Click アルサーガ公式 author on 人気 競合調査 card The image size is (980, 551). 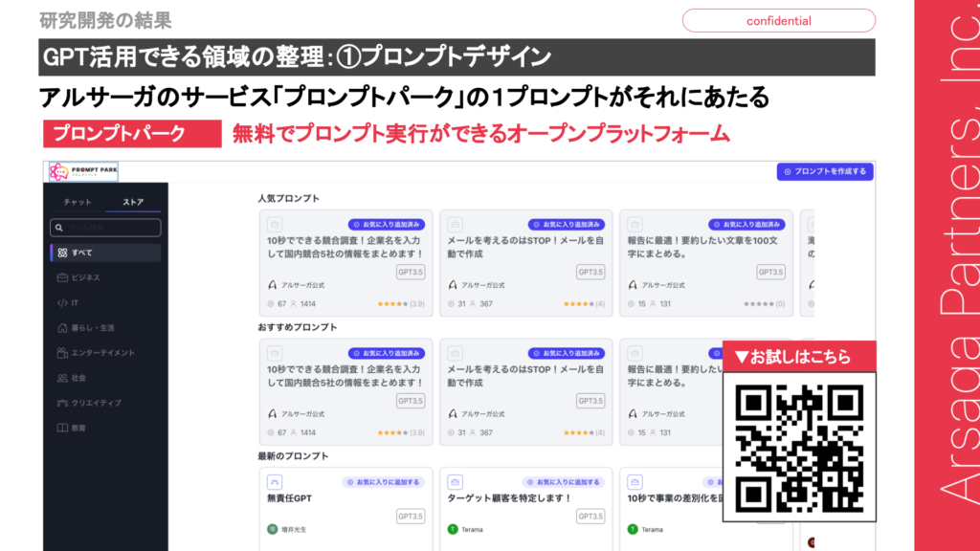(297, 285)
